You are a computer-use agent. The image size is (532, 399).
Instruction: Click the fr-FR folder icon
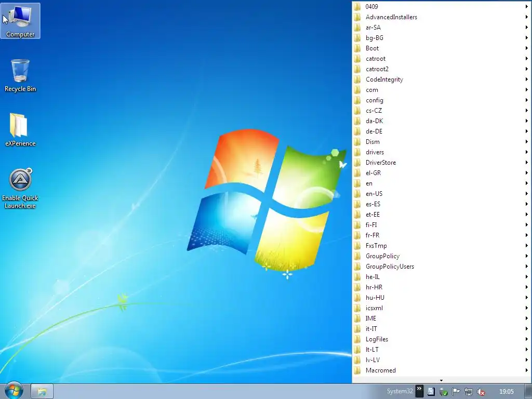357,235
